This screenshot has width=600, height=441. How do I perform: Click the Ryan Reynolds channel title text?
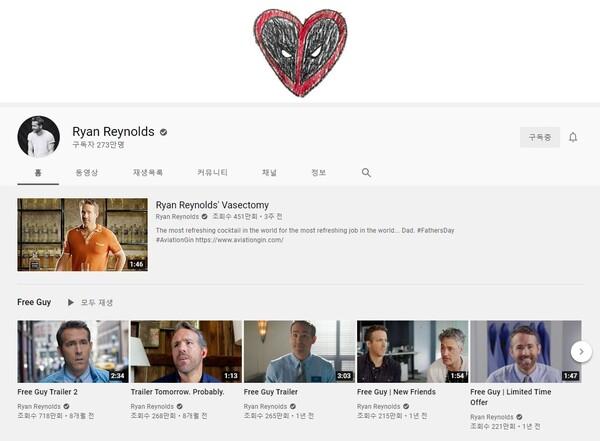coord(113,132)
